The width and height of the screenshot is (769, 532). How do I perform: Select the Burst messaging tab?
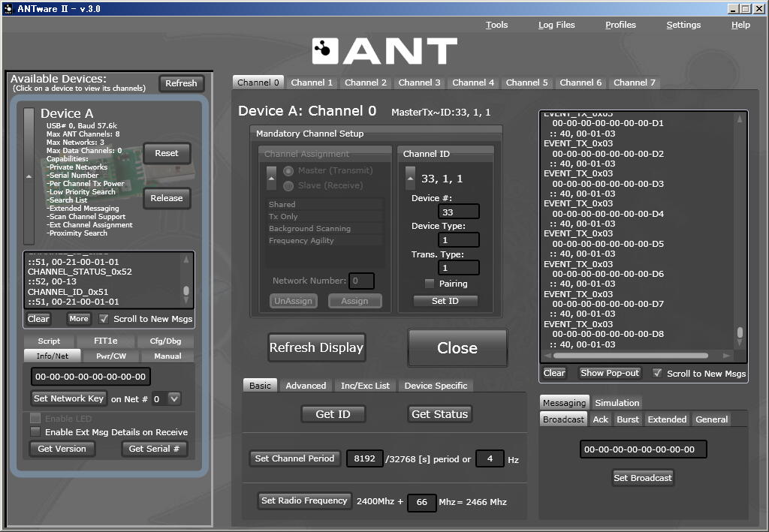(x=628, y=419)
